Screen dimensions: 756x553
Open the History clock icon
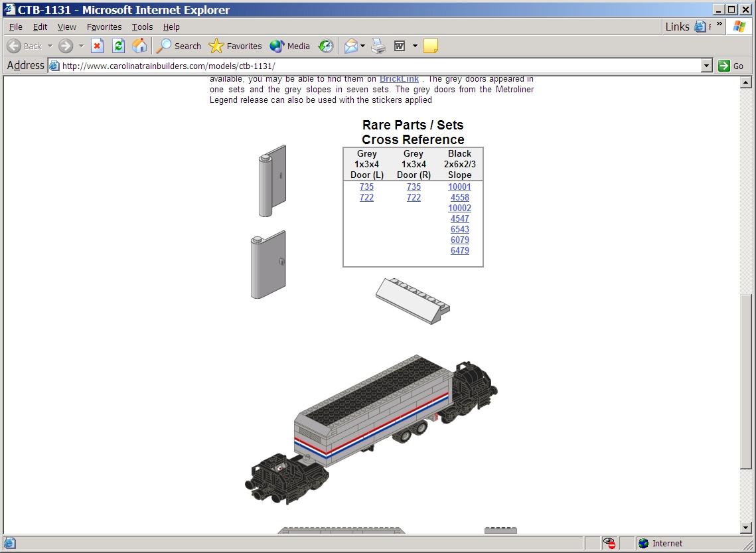coord(326,46)
